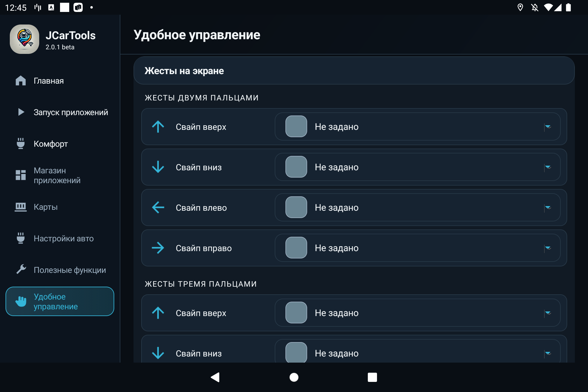Click the location icon in status bar
588x392 pixels.
520,7
